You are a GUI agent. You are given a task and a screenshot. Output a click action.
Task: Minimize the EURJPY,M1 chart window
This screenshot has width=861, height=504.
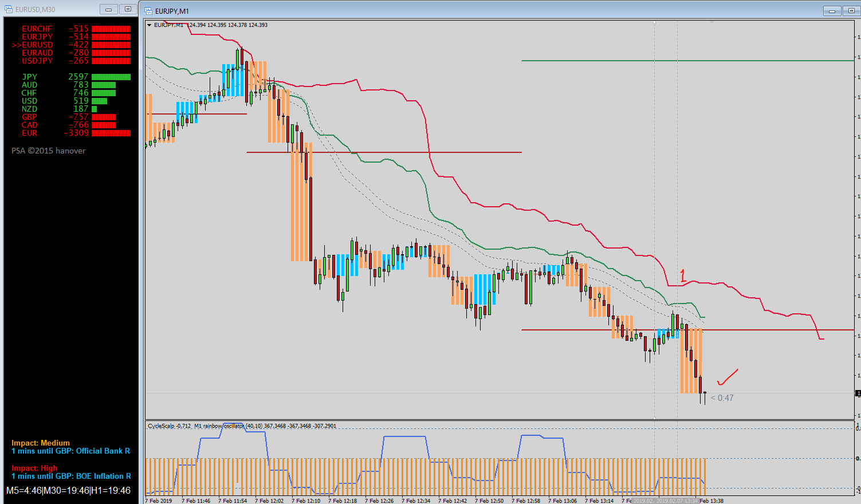832,11
